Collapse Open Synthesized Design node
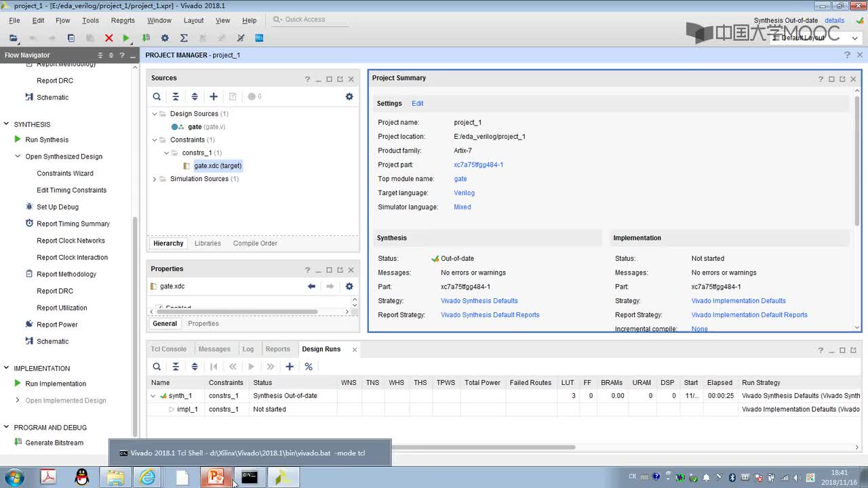The width and height of the screenshot is (868, 488). point(18,157)
